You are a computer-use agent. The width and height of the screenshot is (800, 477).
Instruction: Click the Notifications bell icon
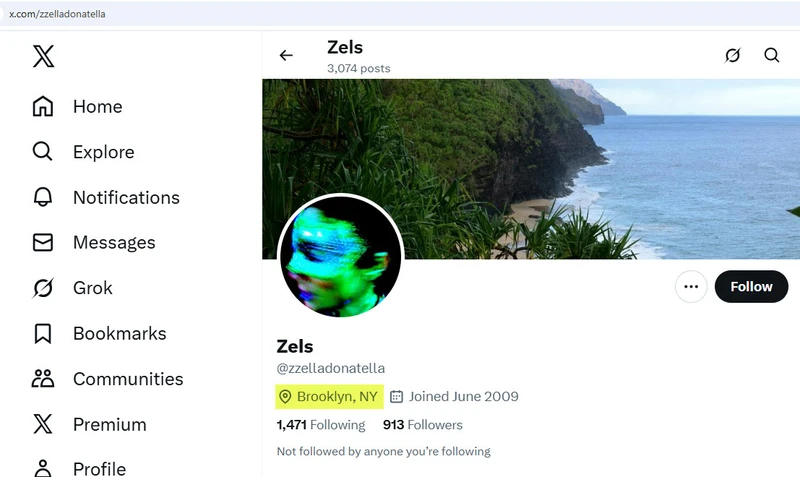[43, 197]
